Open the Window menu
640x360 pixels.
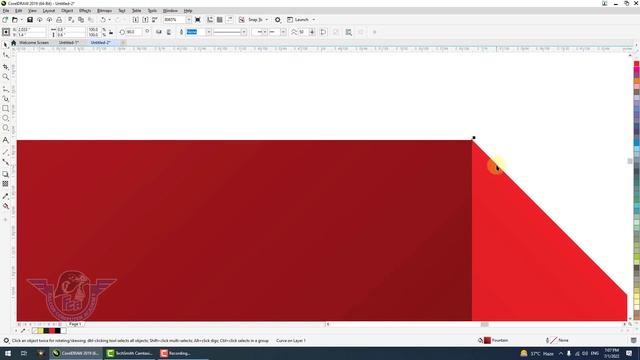click(170, 11)
